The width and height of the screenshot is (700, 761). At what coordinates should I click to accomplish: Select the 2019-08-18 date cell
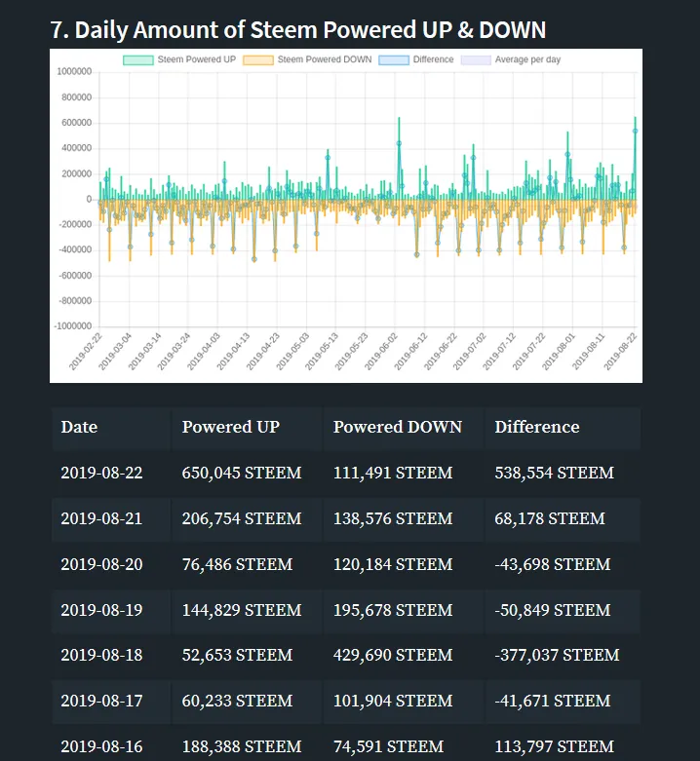tap(101, 655)
